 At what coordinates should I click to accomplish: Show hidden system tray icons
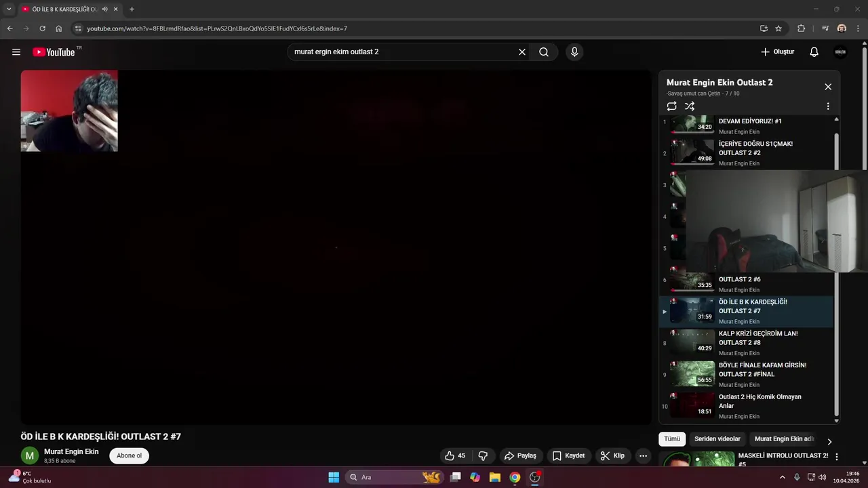[782, 477]
